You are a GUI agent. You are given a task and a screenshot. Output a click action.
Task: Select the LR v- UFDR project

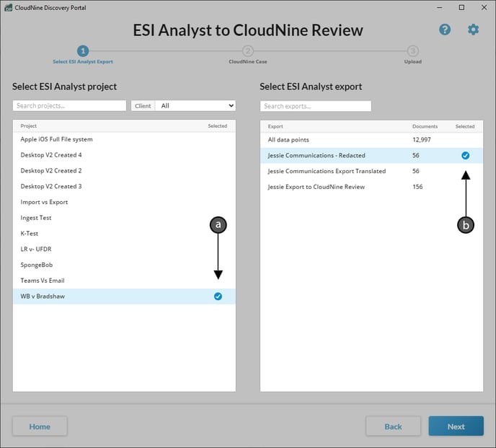click(124, 249)
